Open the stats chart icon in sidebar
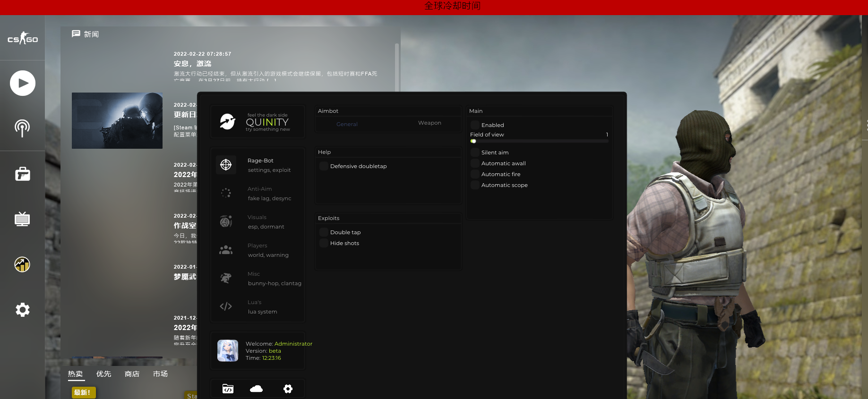This screenshot has height=399, width=868. click(22, 264)
